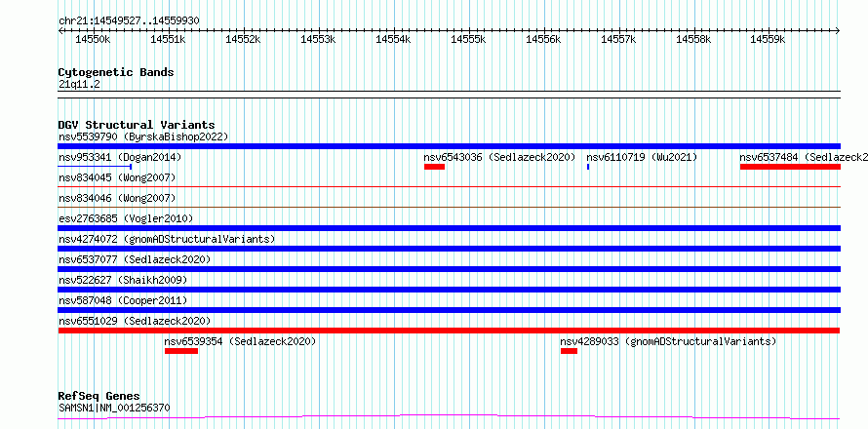868x429 pixels.
Task: Open the nsv6537484 variant label
Action: [804, 157]
